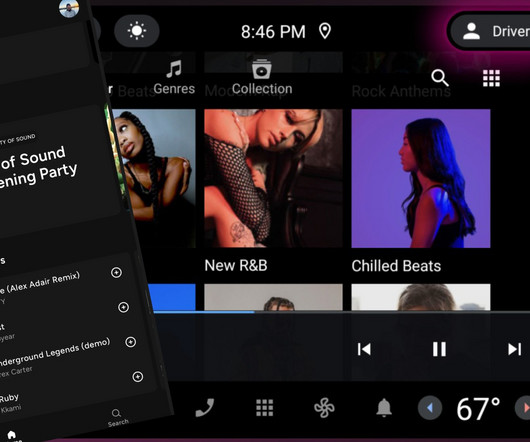Select the braided-hair woman album cover
The width and height of the screenshot is (530, 442).
155,178
